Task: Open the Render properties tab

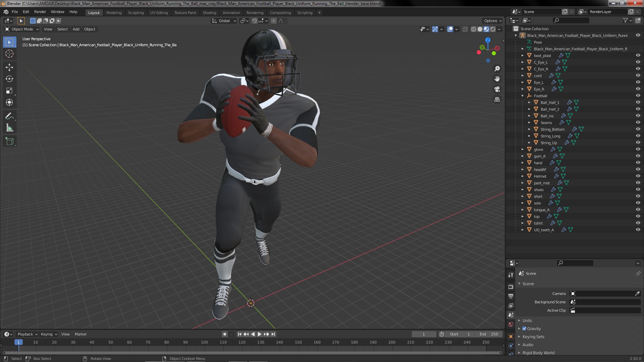Action: [511, 287]
